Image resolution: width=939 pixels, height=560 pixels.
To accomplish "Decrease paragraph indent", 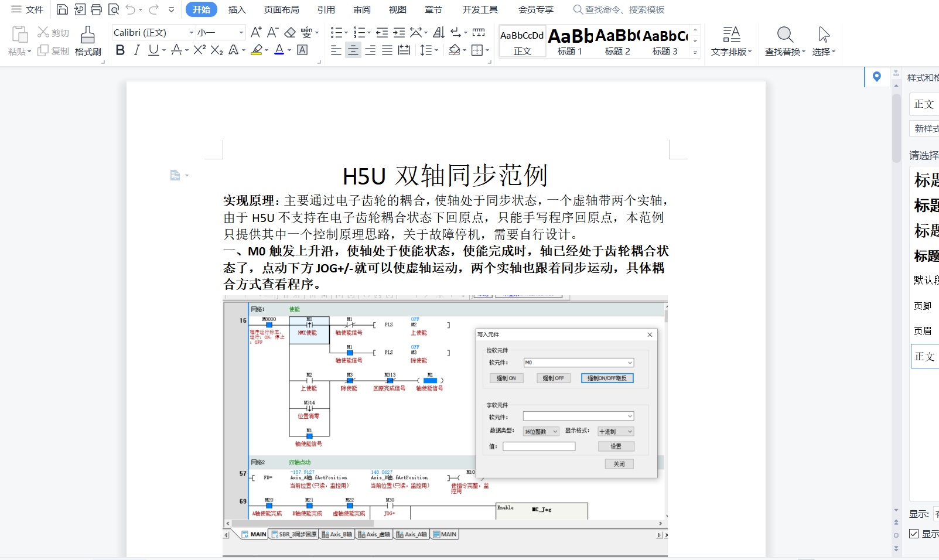I will point(382,32).
